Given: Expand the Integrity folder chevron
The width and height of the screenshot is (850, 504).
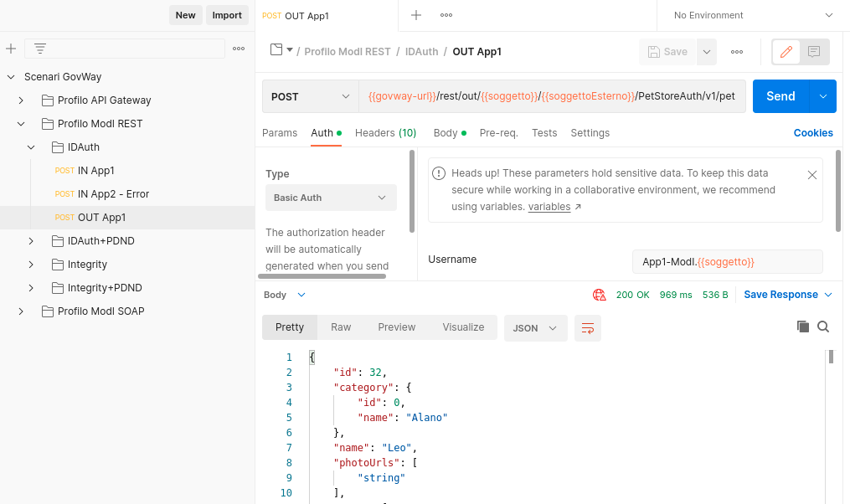Looking at the screenshot, I should (x=31, y=265).
